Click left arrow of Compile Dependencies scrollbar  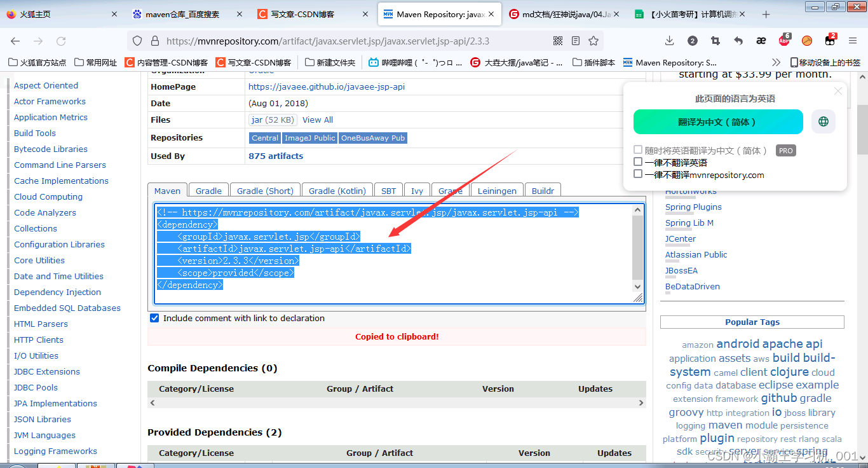click(x=153, y=403)
